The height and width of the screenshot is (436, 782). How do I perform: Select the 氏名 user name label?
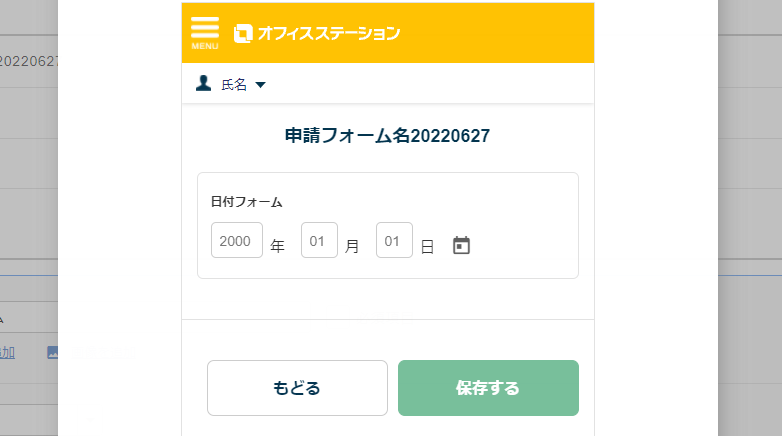click(x=234, y=85)
